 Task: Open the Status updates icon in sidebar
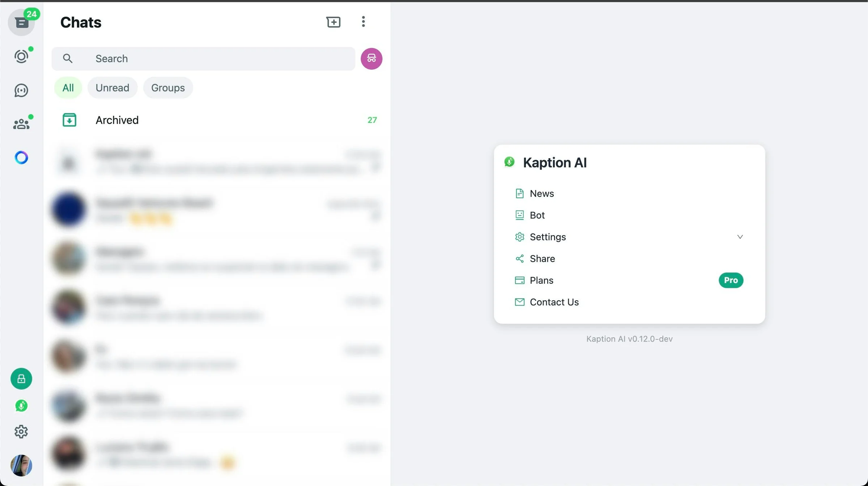[x=21, y=56]
